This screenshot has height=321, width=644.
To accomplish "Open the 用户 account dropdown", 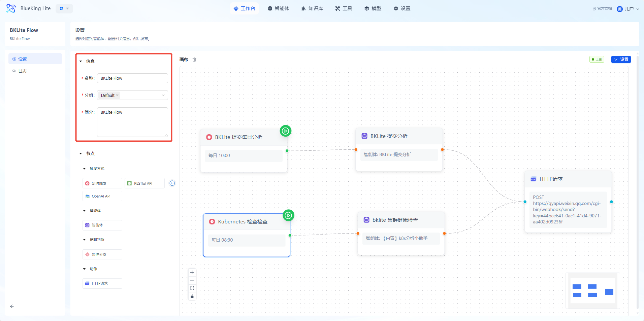I will coord(628,9).
